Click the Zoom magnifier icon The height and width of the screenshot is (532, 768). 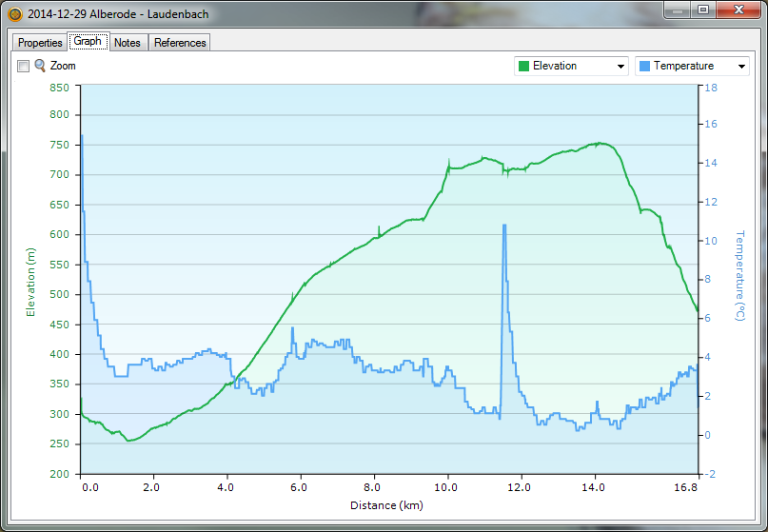coord(40,66)
